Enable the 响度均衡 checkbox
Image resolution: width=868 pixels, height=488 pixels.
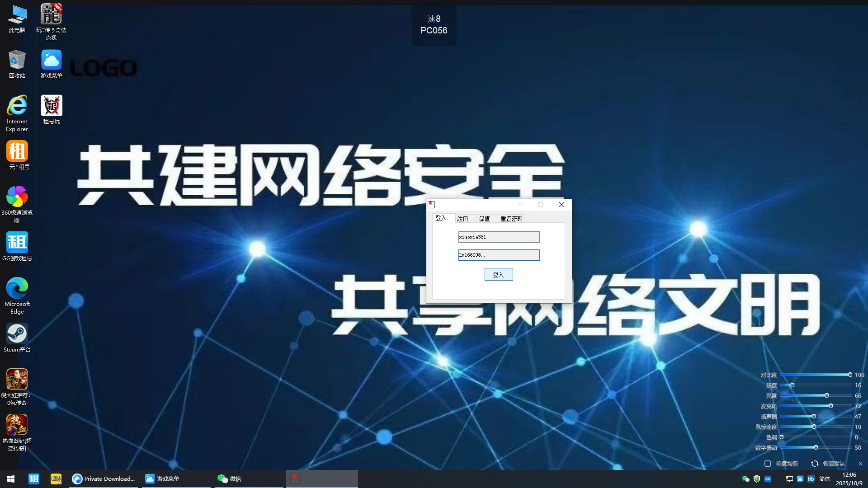(x=767, y=464)
